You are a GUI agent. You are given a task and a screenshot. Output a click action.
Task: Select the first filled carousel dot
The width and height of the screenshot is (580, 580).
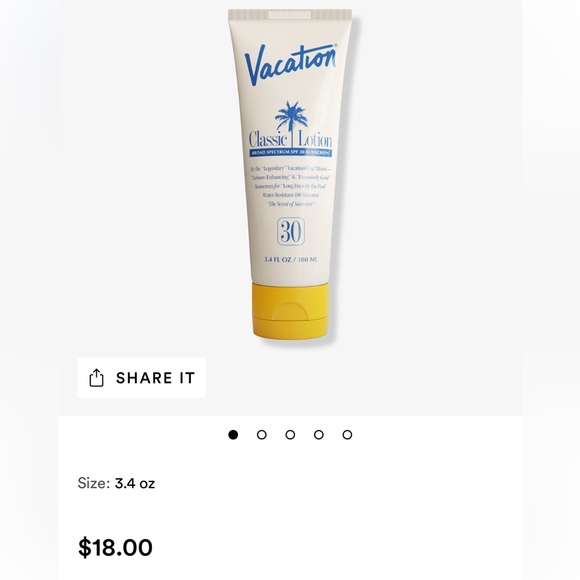click(233, 435)
